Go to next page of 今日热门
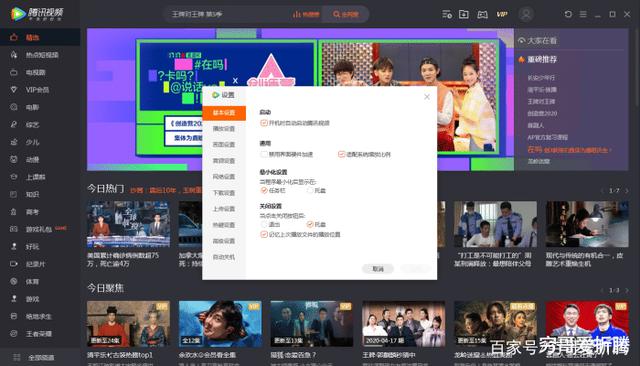This screenshot has height=366, width=640. pyautogui.click(x=627, y=191)
